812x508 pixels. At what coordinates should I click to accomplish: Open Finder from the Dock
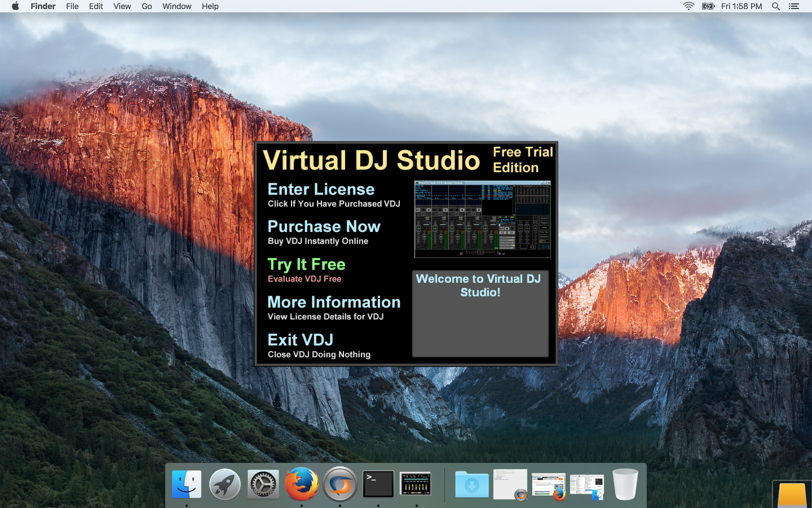187,484
